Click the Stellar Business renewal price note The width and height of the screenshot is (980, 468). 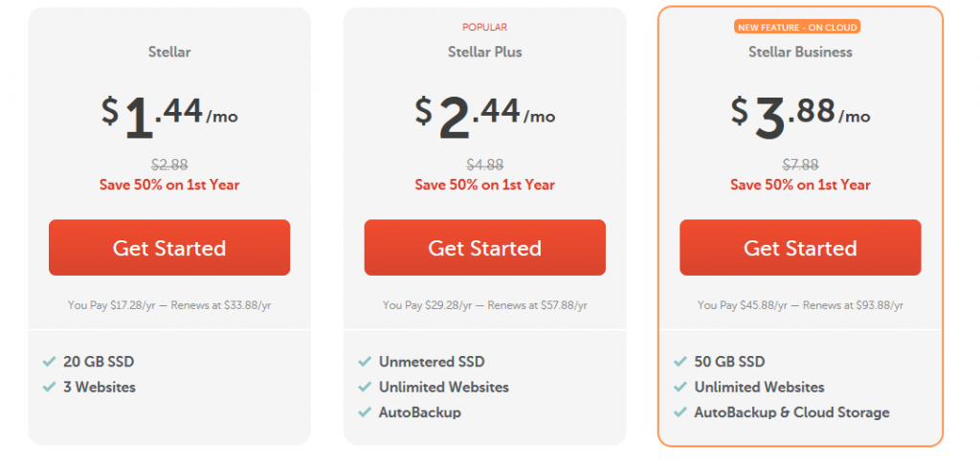pos(800,305)
